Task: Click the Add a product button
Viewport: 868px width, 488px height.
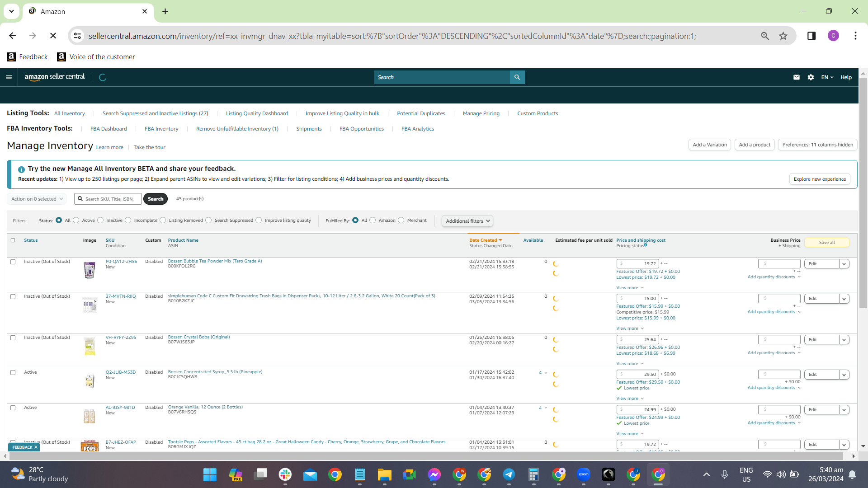Action: tap(755, 145)
